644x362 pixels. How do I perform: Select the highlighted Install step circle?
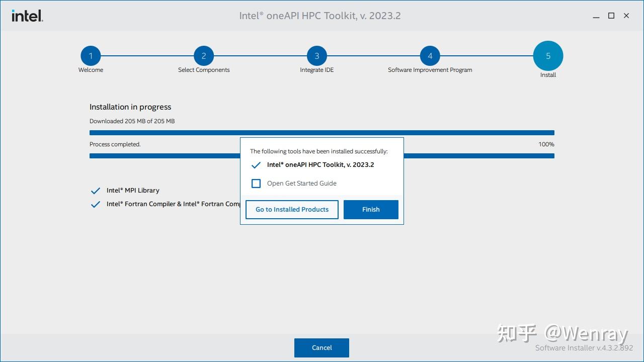point(548,56)
